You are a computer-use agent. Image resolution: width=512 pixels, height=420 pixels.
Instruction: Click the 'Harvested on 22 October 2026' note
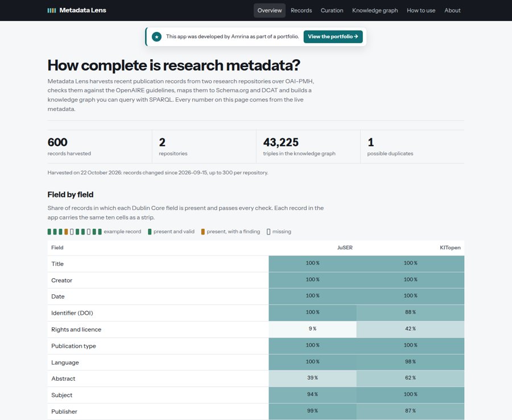[158, 173]
